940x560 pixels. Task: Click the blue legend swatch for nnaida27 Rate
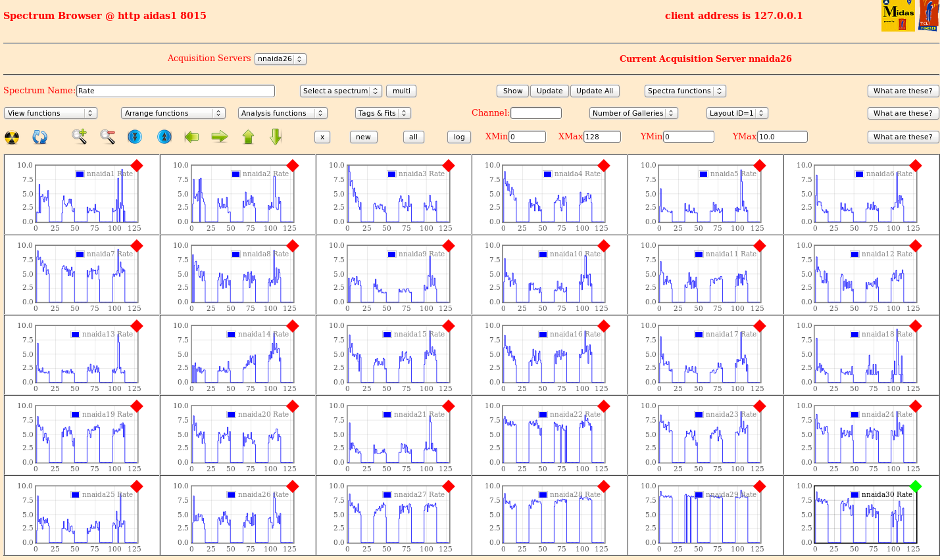[x=387, y=495]
